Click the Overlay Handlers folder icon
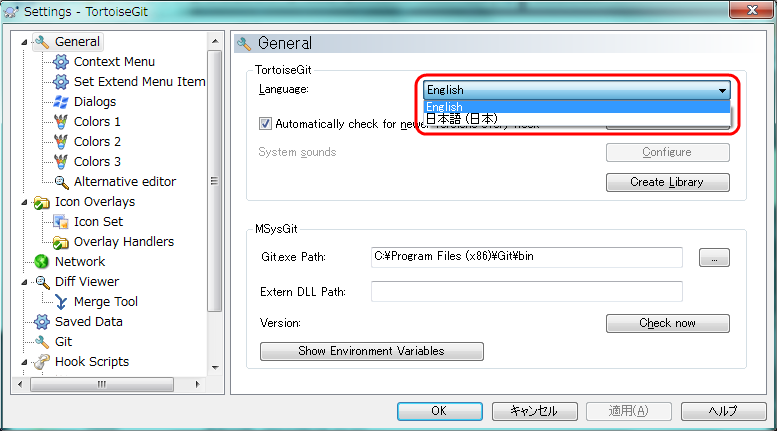This screenshot has width=777, height=431. coord(61,242)
